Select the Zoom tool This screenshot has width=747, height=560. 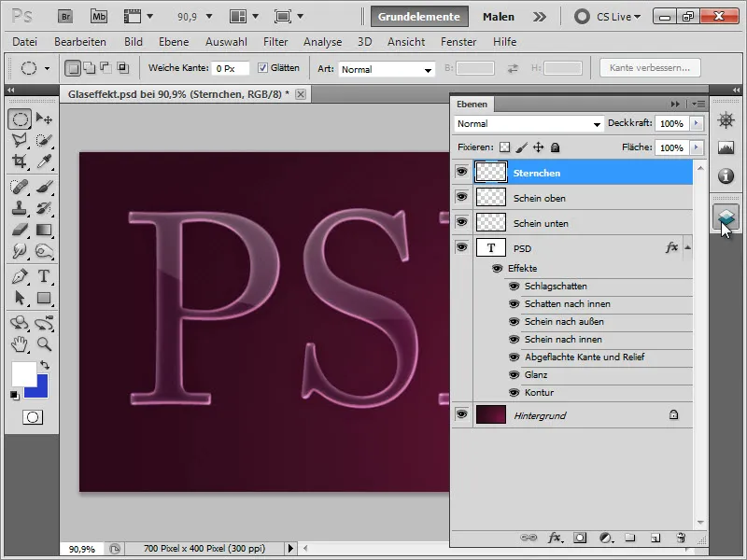click(x=44, y=343)
